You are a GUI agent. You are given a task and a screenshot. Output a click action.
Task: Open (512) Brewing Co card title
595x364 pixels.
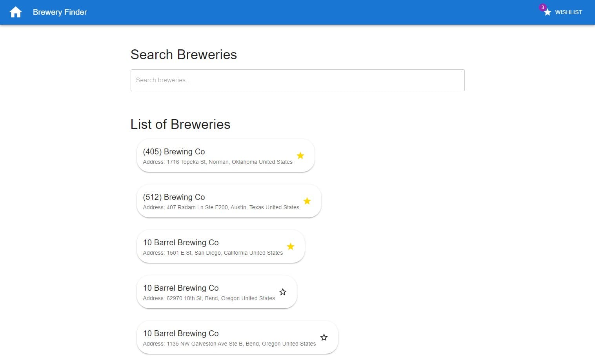pos(174,197)
